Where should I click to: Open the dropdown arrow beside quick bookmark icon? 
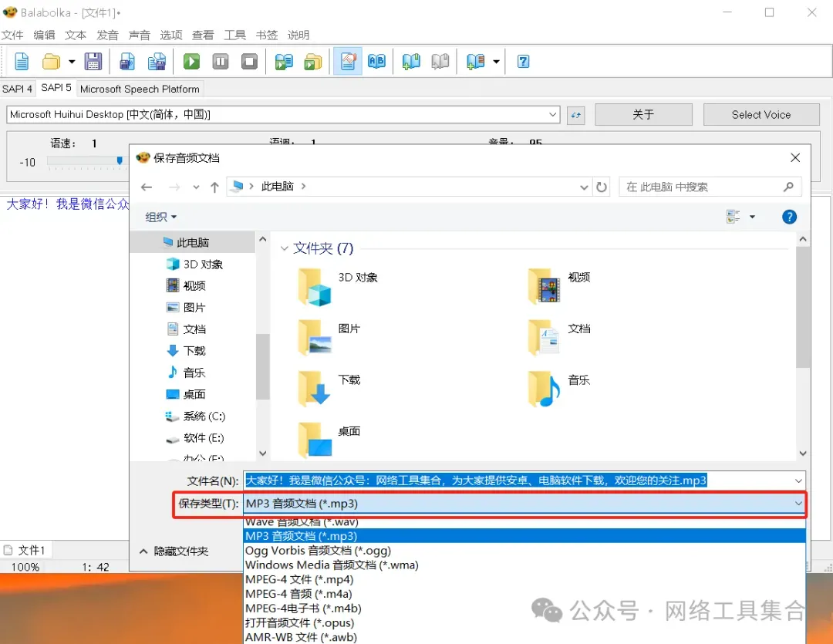pyautogui.click(x=496, y=62)
